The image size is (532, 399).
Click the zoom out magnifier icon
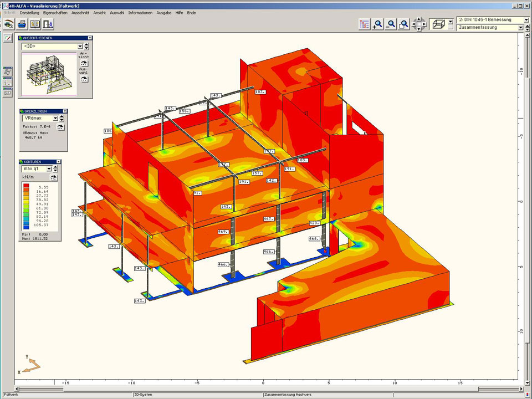pos(391,24)
